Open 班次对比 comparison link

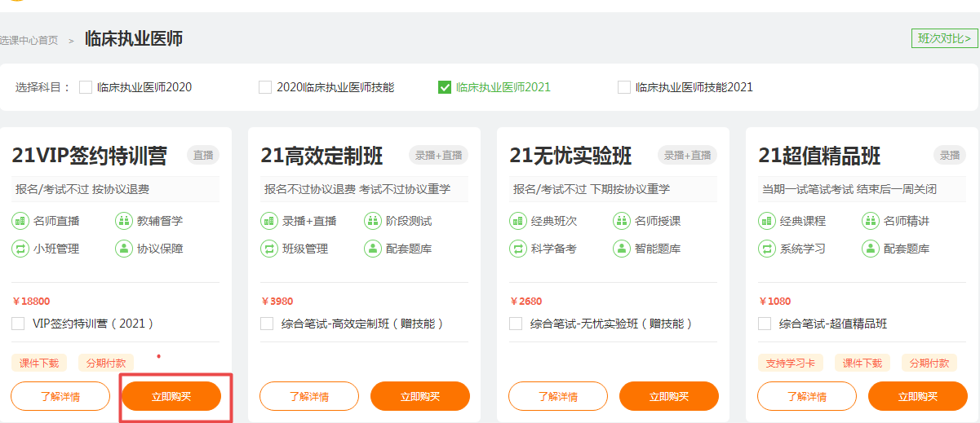944,38
